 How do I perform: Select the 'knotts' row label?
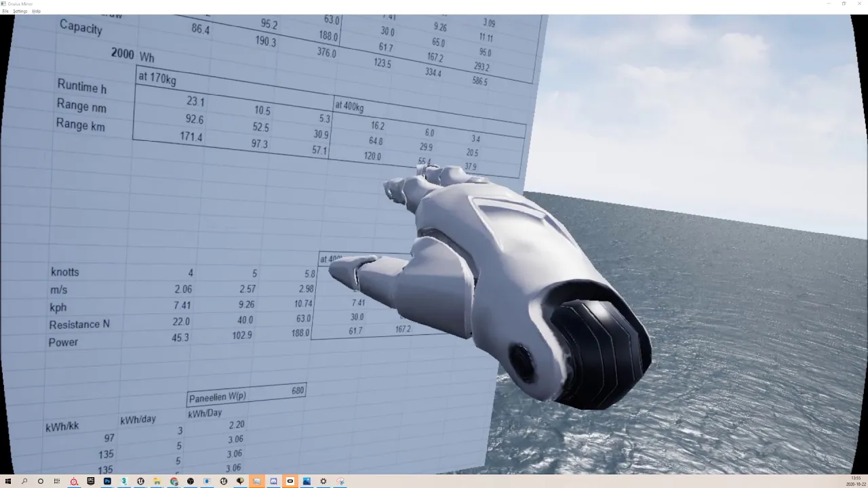point(65,272)
